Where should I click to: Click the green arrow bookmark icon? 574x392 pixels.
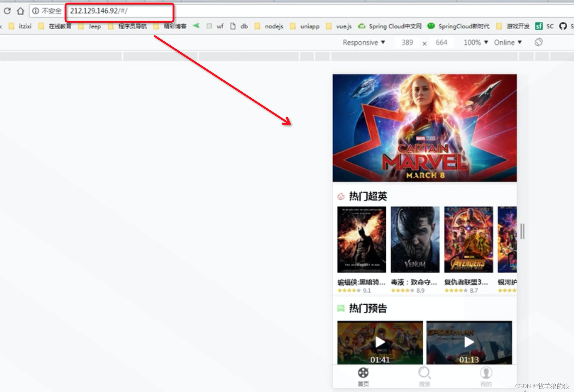196,26
